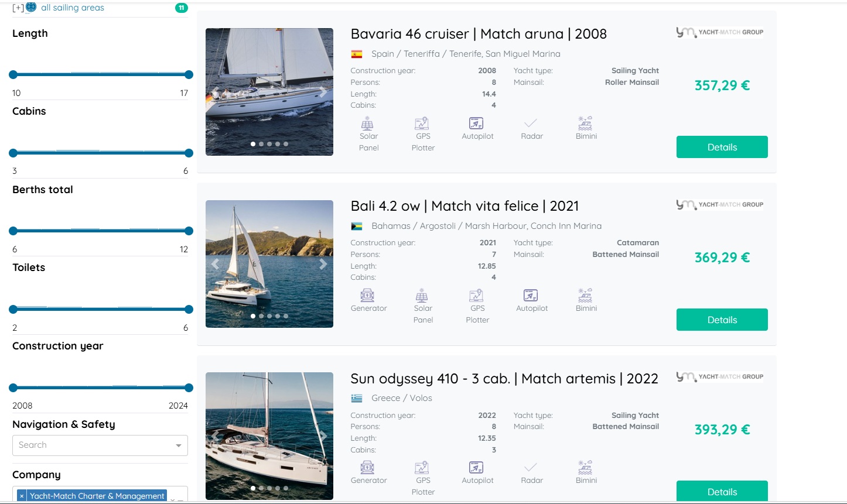
Task: Click the GPS Plotter icon for Bavaria 46
Action: (x=422, y=124)
